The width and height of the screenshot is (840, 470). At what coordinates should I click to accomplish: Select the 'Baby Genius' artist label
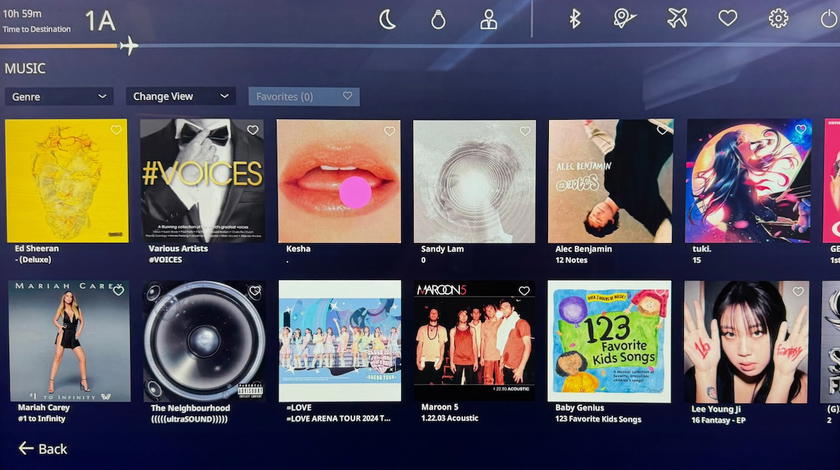click(579, 408)
